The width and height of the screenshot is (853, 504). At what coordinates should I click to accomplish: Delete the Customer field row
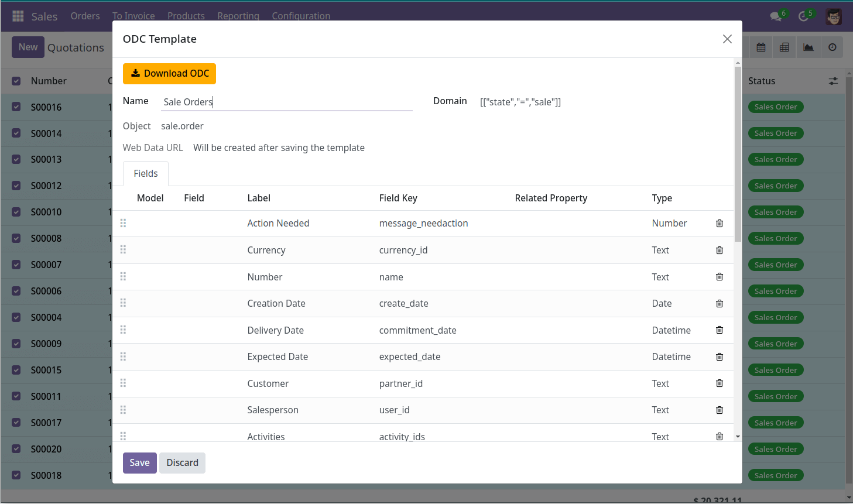pos(720,383)
